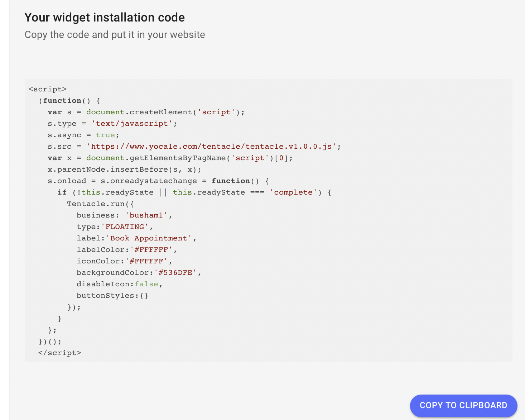Click the disableIcon false value
Viewport: 525px width, 420px height.
pos(146,284)
